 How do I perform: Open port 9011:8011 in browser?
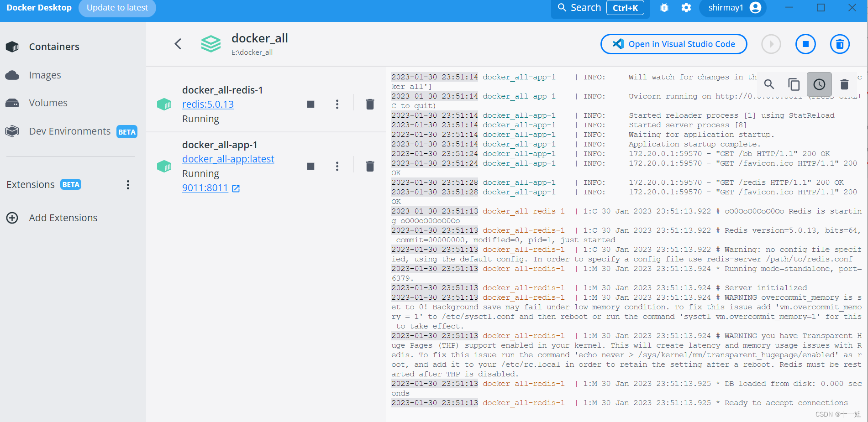tap(205, 188)
